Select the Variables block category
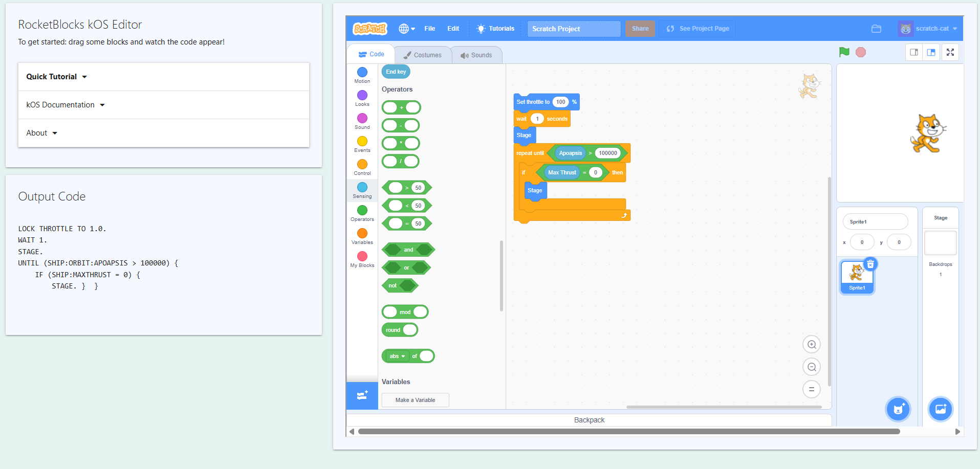 [x=362, y=236]
